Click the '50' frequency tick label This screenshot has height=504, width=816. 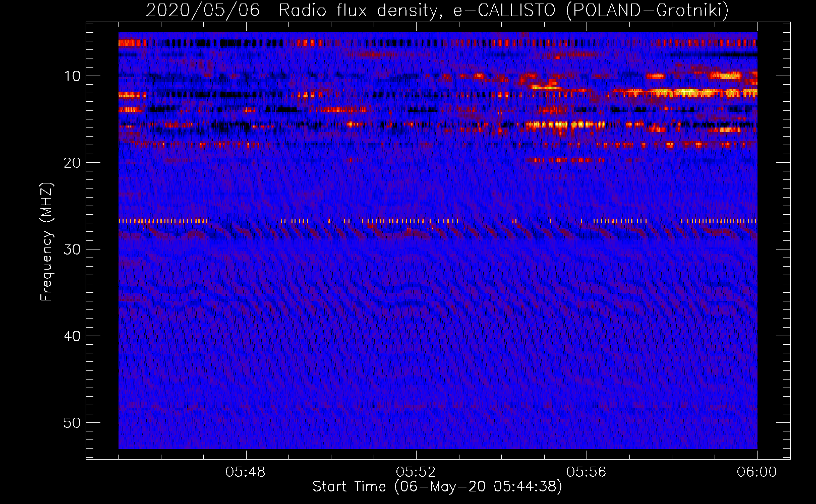[x=73, y=423]
